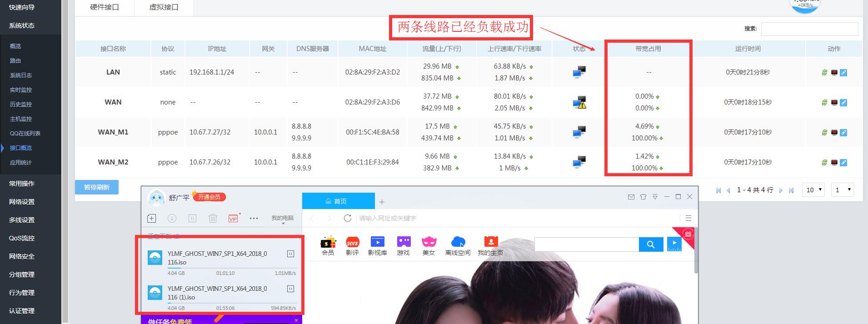Image resolution: width=868 pixels, height=324 pixels.
Task: Open 系统日志 in the sidebar
Action: 21,75
